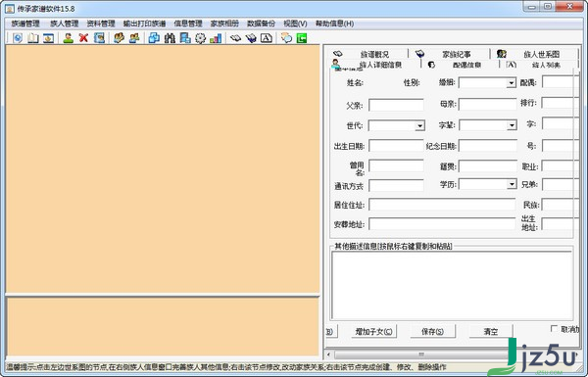Screen dimensions: 588x377
Task: Click the letter A text toolbar icon
Action: point(267,38)
